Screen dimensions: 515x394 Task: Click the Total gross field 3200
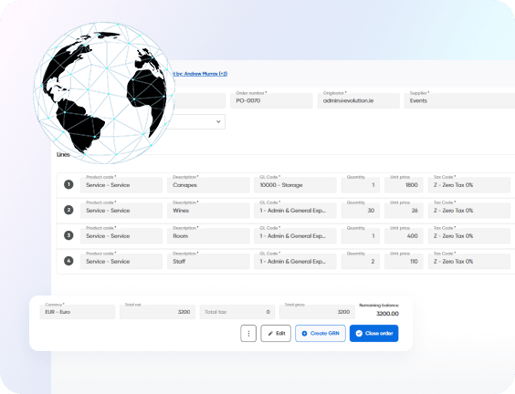[x=317, y=312]
